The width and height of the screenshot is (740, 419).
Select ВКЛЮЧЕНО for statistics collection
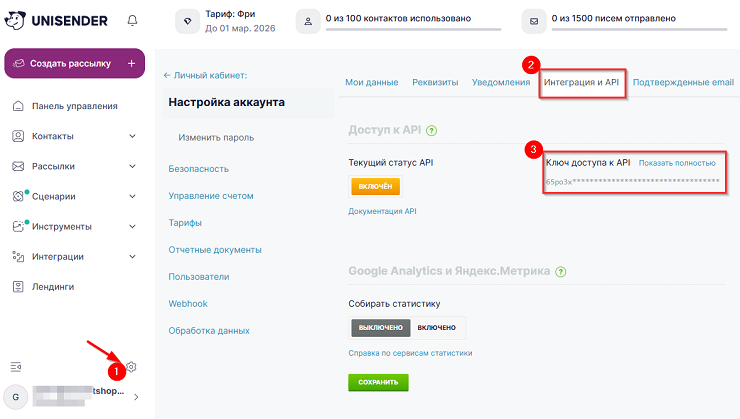(x=436, y=327)
